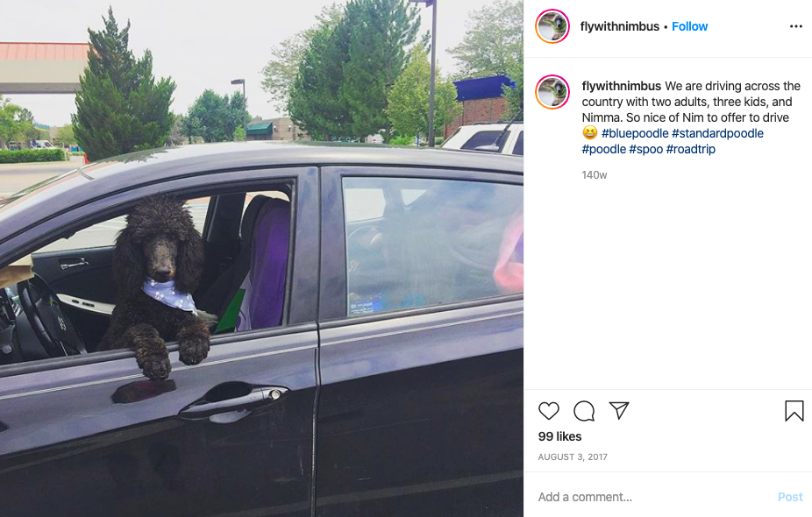
Task: Open the three-dot more options menu
Action: [796, 26]
